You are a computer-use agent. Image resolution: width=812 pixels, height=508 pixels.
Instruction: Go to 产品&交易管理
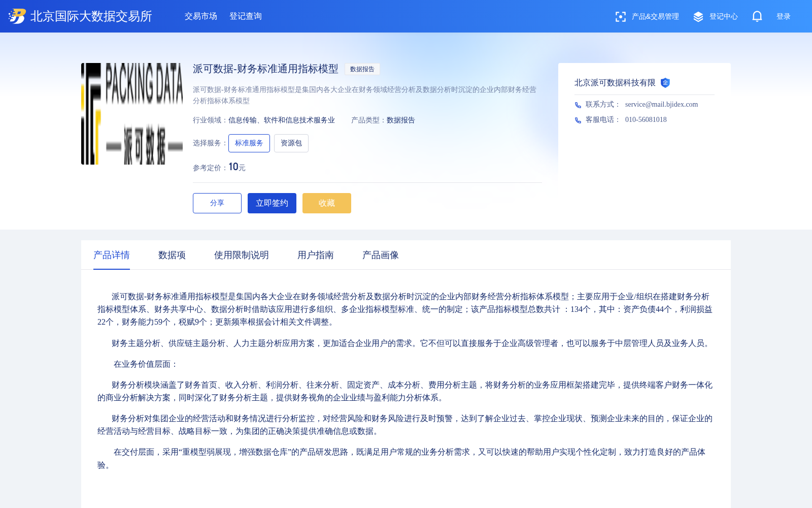point(655,16)
